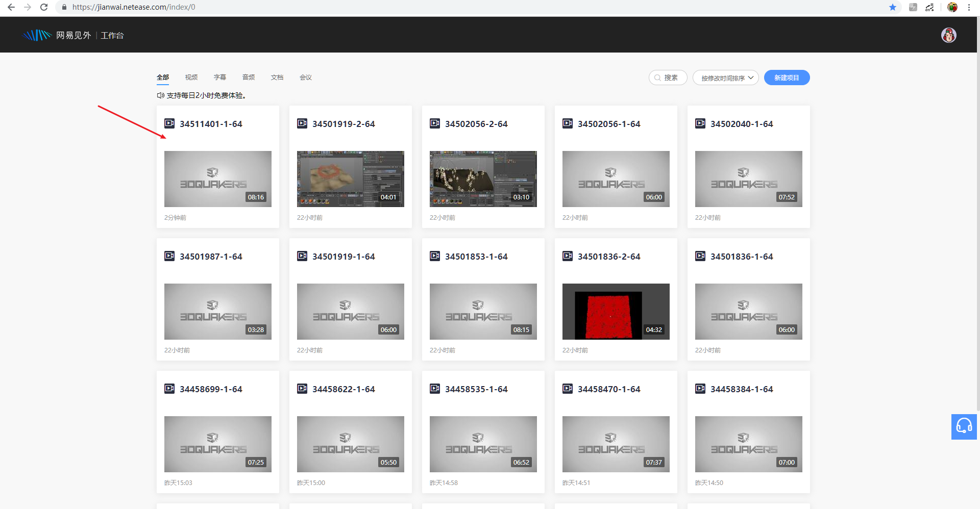Image resolution: width=980 pixels, height=509 pixels.
Task: Click the video icon beside 34458699-1-64
Action: [169, 389]
